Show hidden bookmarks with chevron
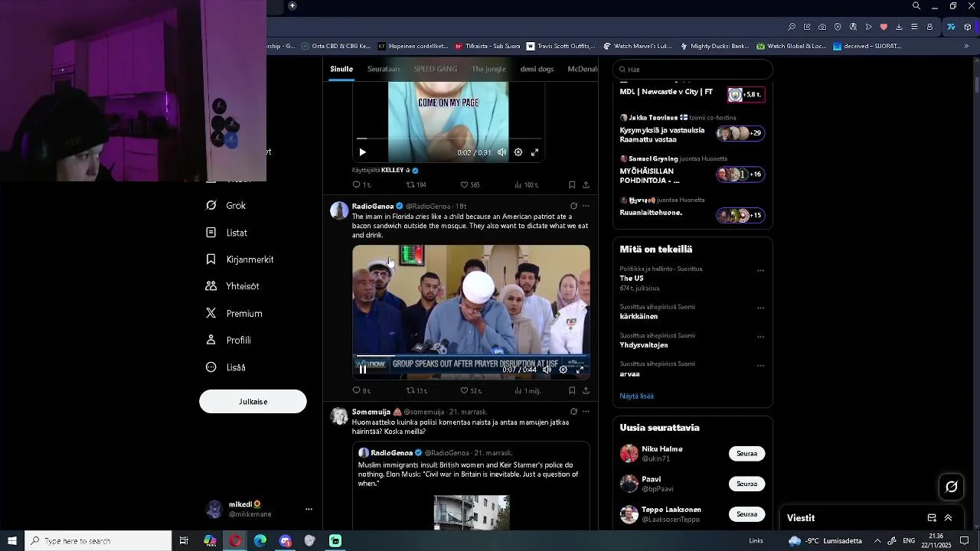Screen dimensions: 980x551 tap(966, 46)
